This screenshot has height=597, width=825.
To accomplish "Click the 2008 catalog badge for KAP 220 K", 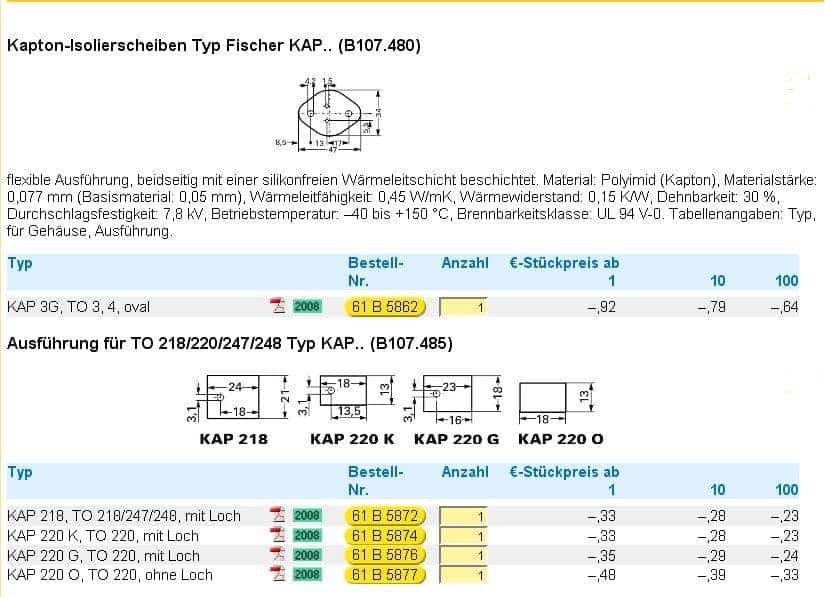I will tap(307, 535).
